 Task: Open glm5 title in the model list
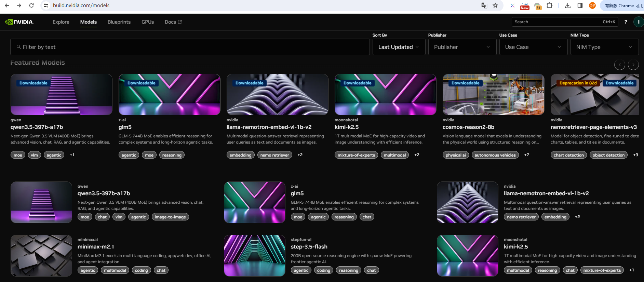click(297, 193)
